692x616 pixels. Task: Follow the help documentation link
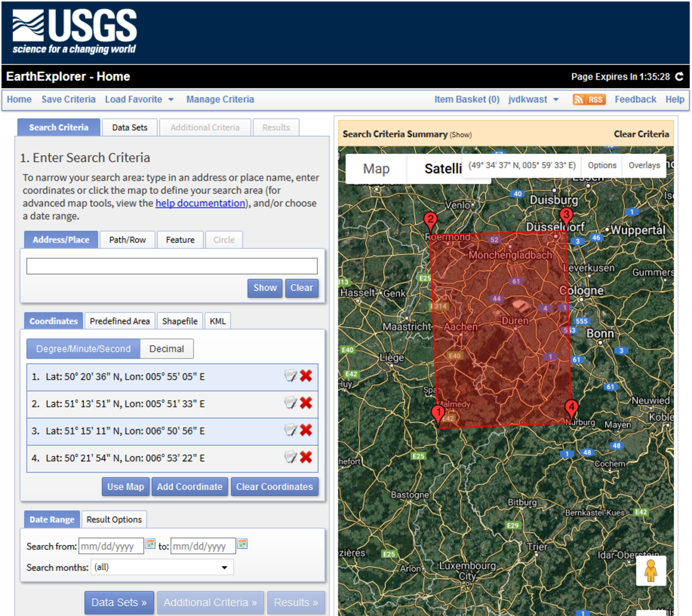[x=199, y=203]
